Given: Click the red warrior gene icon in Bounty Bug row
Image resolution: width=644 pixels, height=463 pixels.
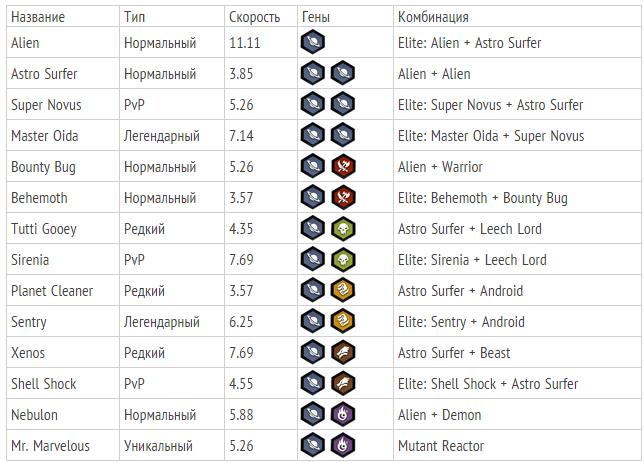Looking at the screenshot, I should point(343,166).
